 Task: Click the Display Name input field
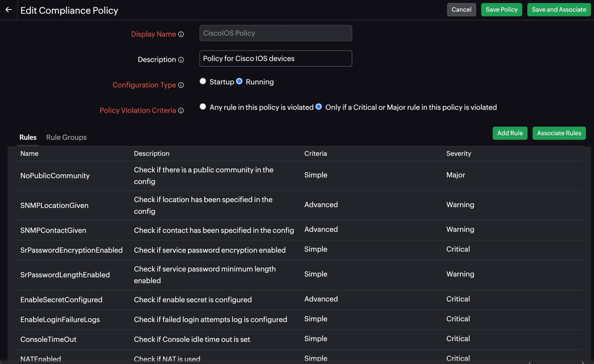point(276,33)
